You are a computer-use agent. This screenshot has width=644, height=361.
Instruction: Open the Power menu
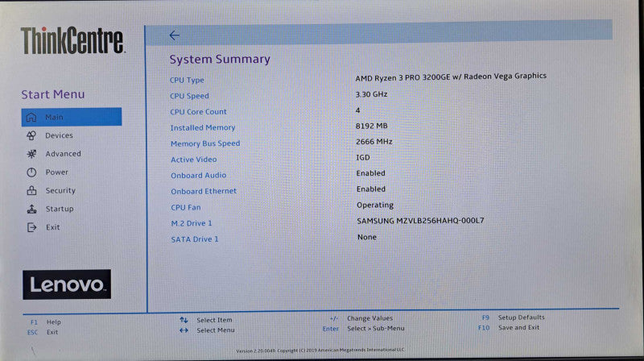[56, 172]
